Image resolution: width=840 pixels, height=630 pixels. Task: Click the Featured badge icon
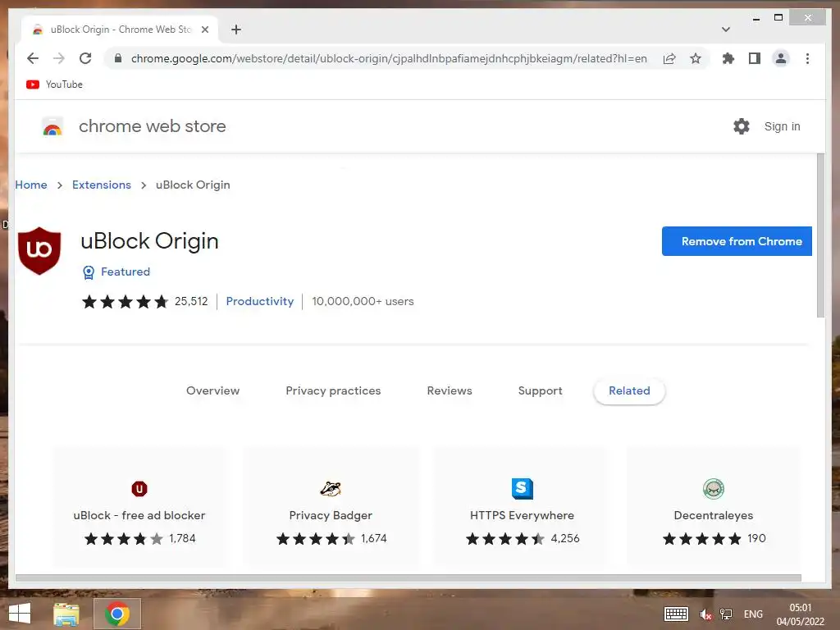tap(89, 272)
